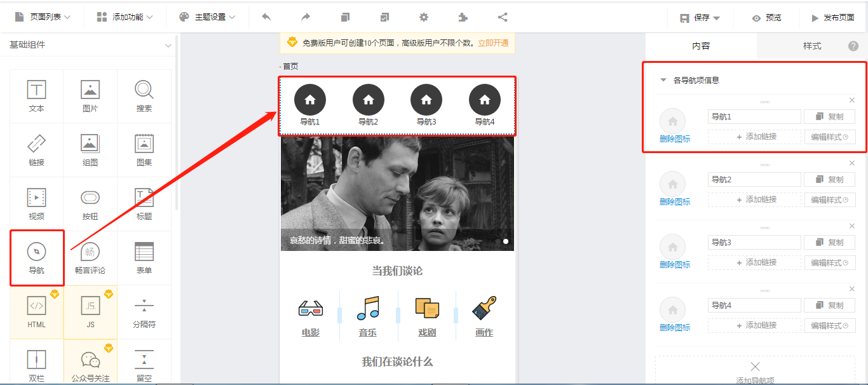Click the undo arrow in toolbar

(x=266, y=17)
